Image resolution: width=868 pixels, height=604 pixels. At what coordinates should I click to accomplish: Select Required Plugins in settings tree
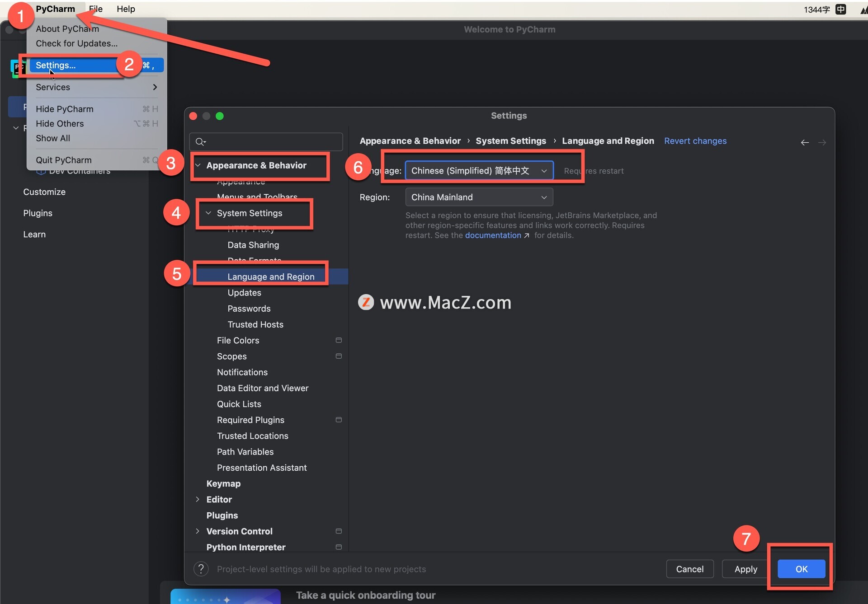(x=250, y=420)
